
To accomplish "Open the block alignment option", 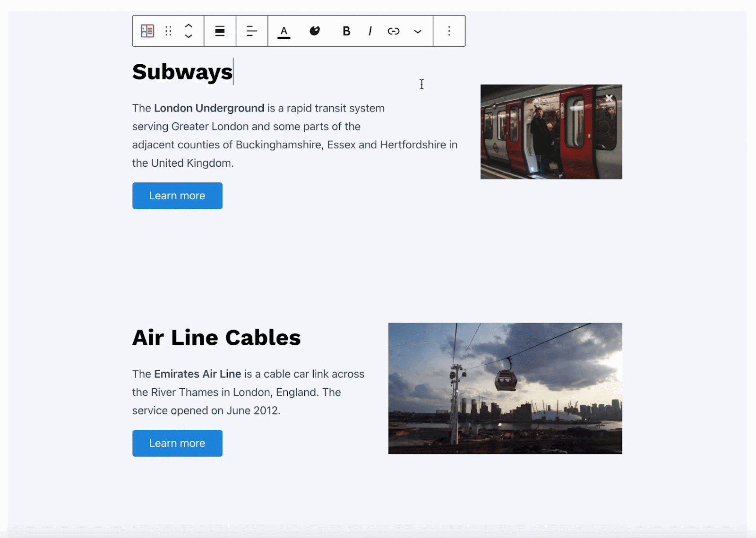I will coord(220,31).
